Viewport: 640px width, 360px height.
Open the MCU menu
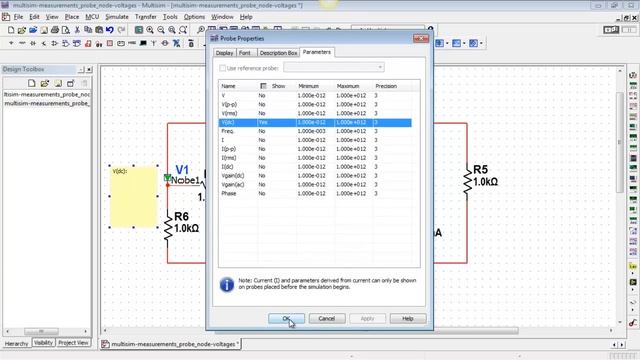pyautogui.click(x=92, y=17)
